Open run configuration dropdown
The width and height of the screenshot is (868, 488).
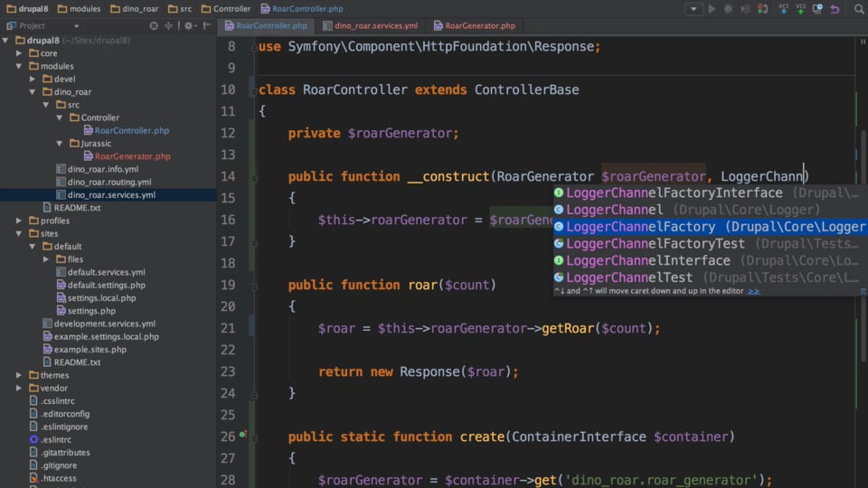[693, 9]
